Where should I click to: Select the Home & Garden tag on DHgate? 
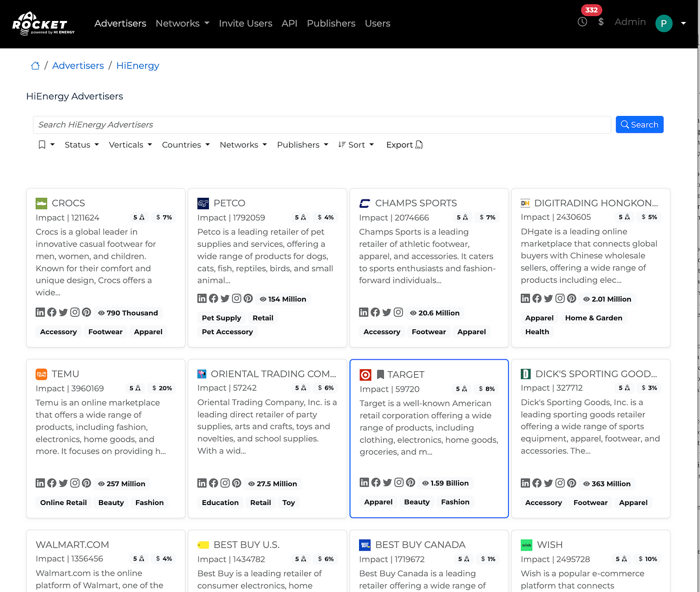(x=593, y=318)
